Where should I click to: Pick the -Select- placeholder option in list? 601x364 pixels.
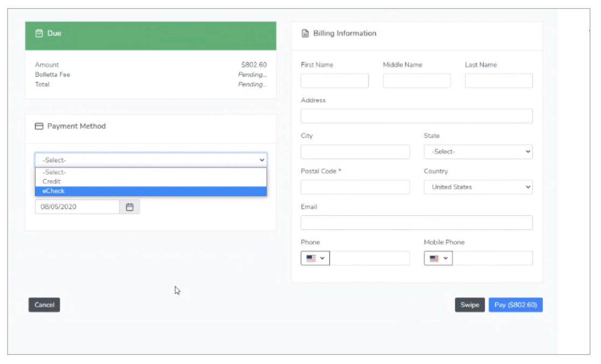tap(151, 172)
